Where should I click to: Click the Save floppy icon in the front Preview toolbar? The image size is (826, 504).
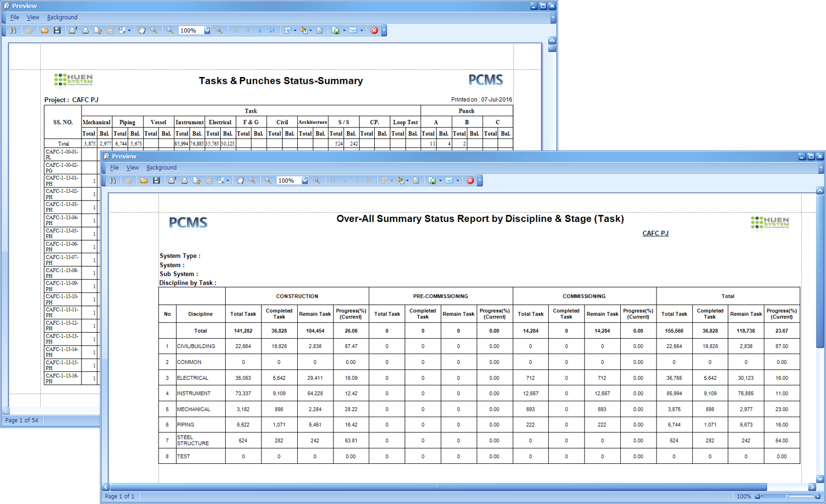pos(157,181)
